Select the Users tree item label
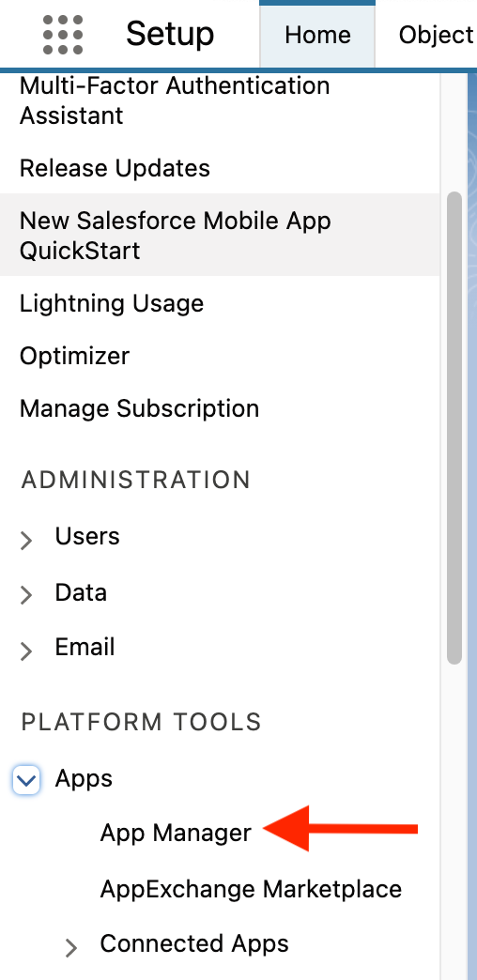This screenshot has width=477, height=980. pyautogui.click(x=87, y=536)
